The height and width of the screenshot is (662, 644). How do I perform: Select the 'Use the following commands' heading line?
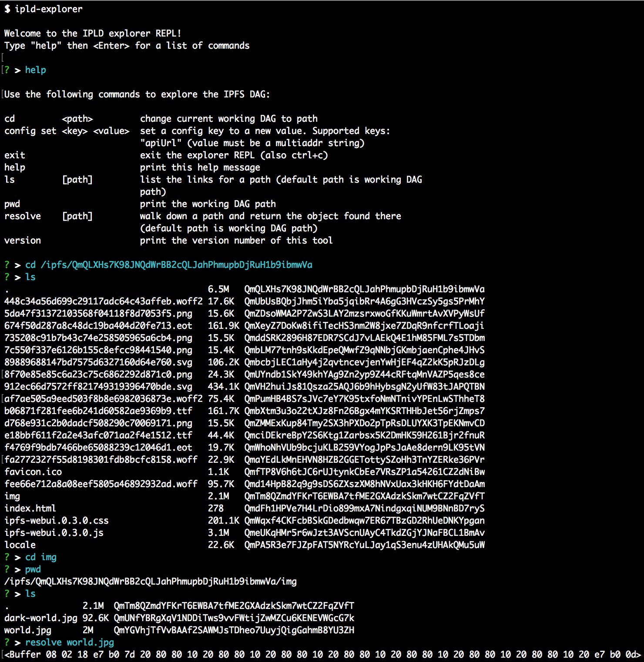coord(138,94)
